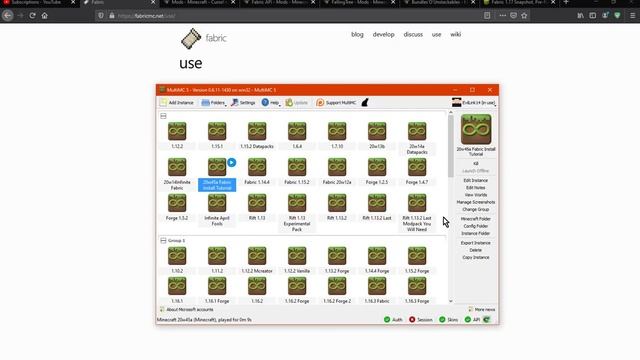Click scroll-down arrow of instance list
640x360 pixels.
[451, 301]
